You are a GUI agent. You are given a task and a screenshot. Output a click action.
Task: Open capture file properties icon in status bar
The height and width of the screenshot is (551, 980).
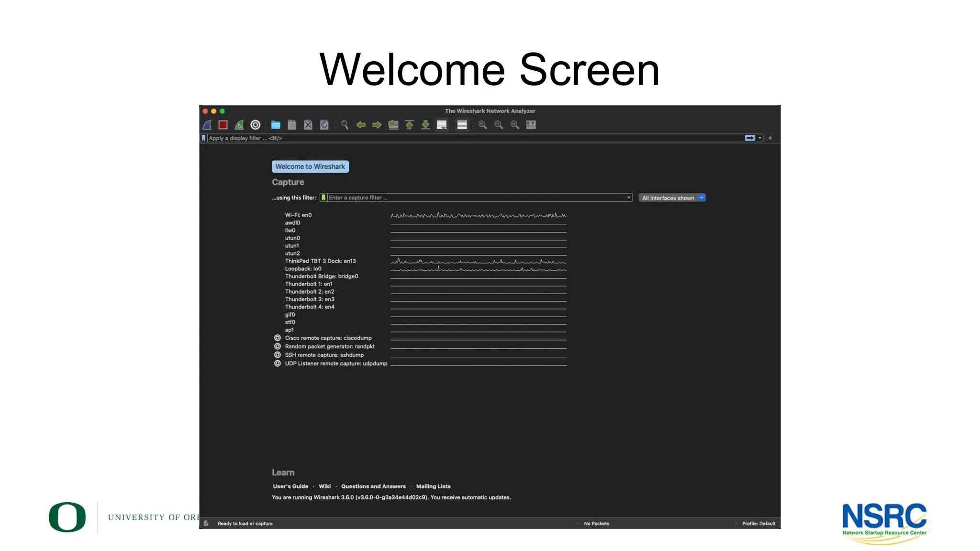pyautogui.click(x=206, y=524)
